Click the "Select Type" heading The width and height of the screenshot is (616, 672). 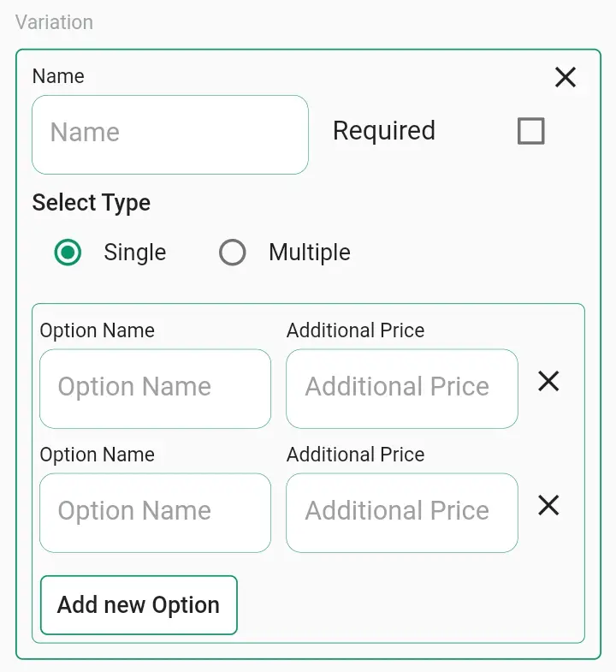pos(92,203)
